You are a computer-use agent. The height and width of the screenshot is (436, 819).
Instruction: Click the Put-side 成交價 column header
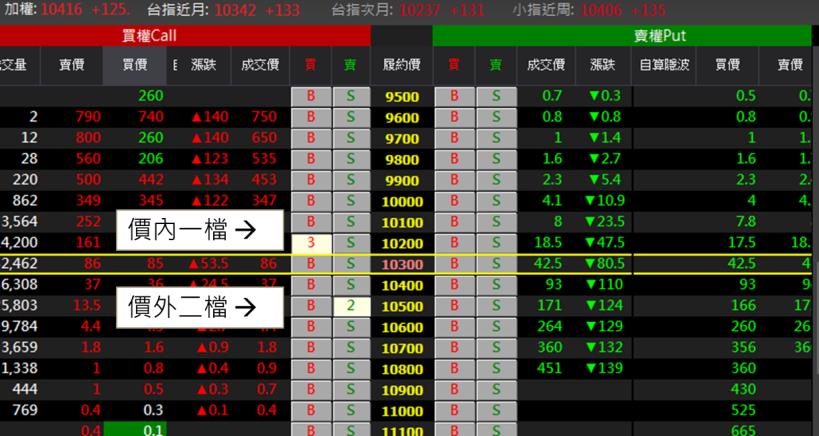pyautogui.click(x=546, y=65)
